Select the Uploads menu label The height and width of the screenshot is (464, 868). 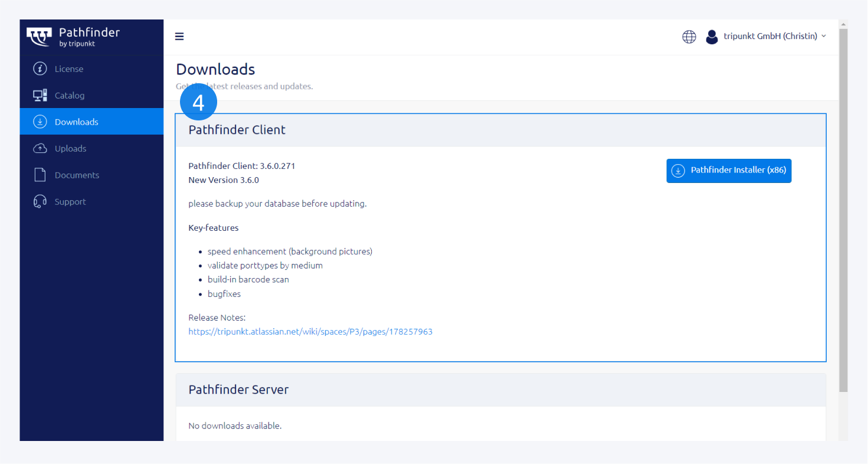coord(70,149)
